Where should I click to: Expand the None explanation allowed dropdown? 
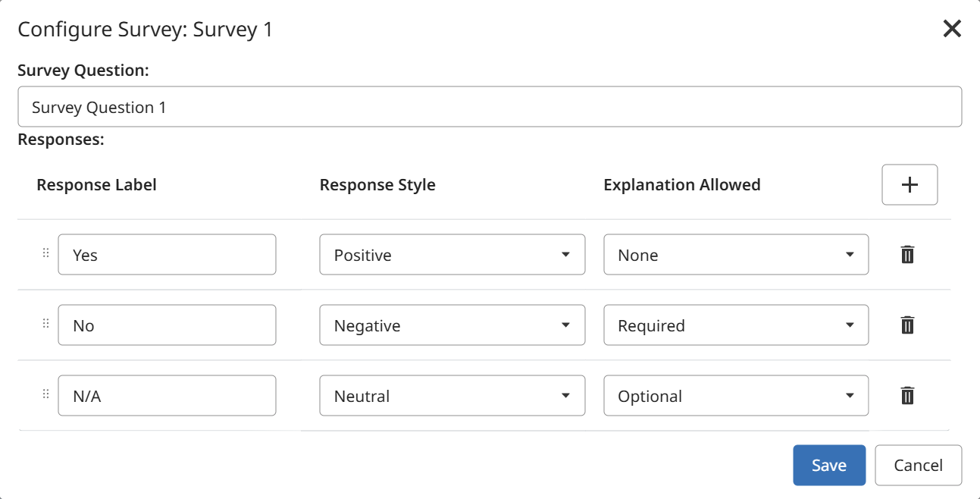(735, 255)
